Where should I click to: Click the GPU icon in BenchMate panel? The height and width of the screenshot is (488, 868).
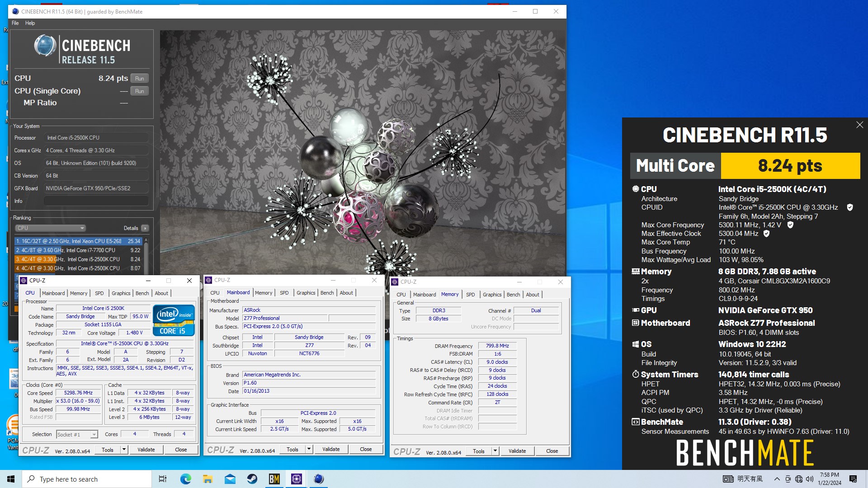pos(635,310)
